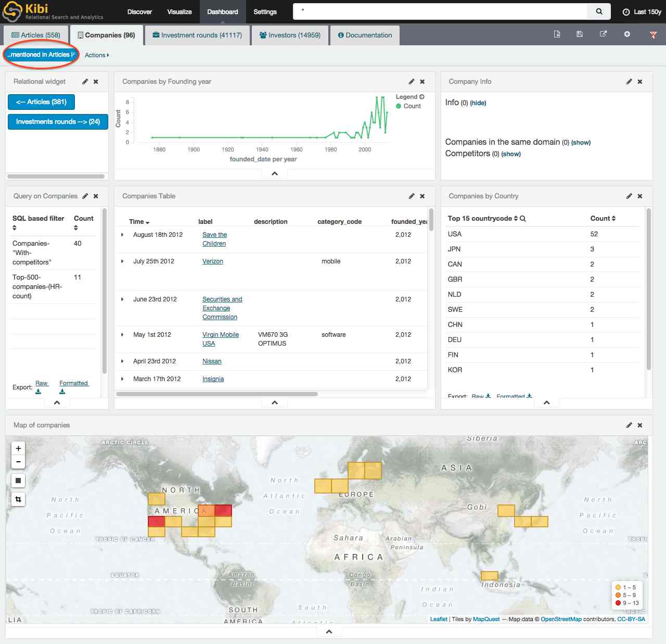Edit the Map of companies panel
The width and height of the screenshot is (666, 644).
click(629, 425)
